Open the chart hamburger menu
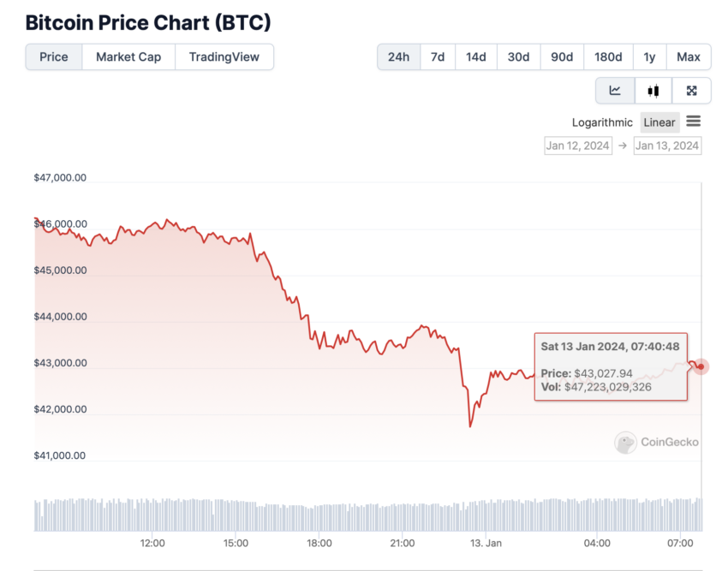The image size is (728, 571). point(693,122)
